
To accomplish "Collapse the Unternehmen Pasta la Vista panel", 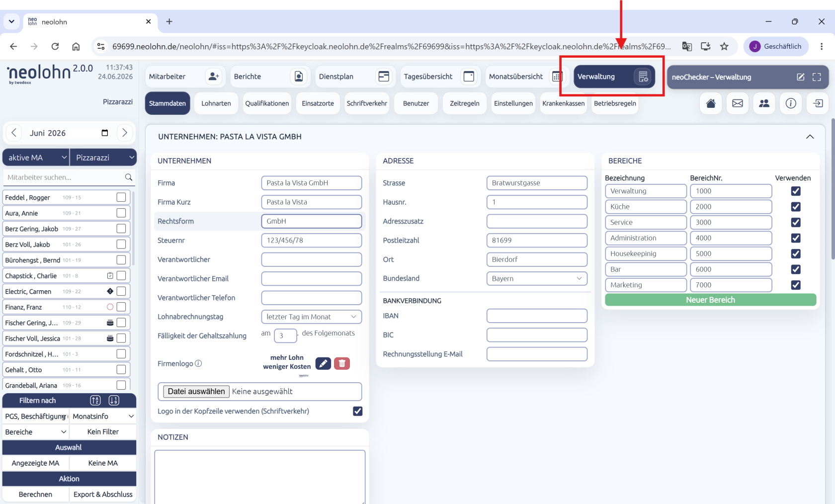I will (810, 137).
